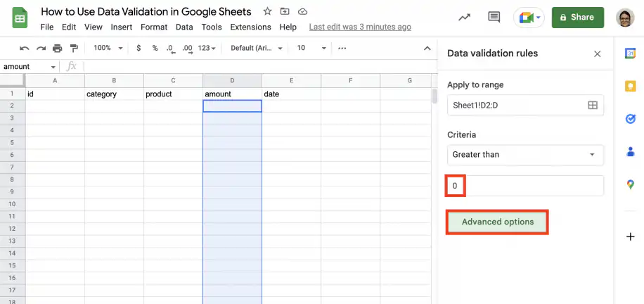Click the select data range grid icon
Image resolution: width=644 pixels, height=304 pixels.
(x=592, y=106)
